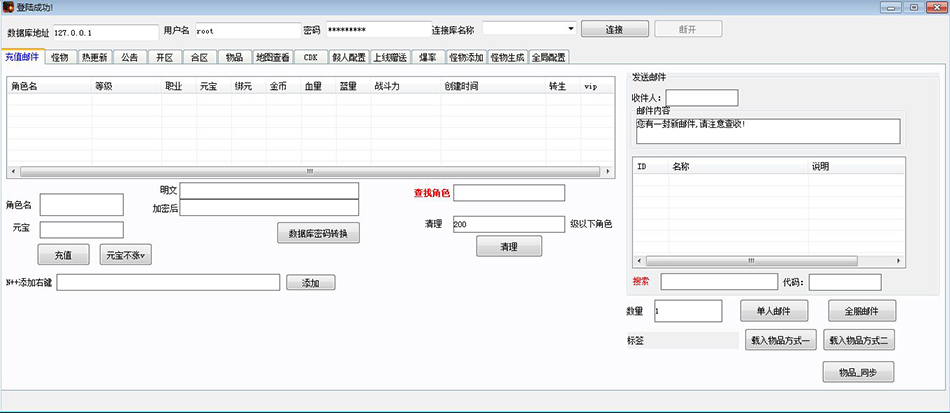
Task: Click the 明文 plaintext input field
Action: click(269, 191)
